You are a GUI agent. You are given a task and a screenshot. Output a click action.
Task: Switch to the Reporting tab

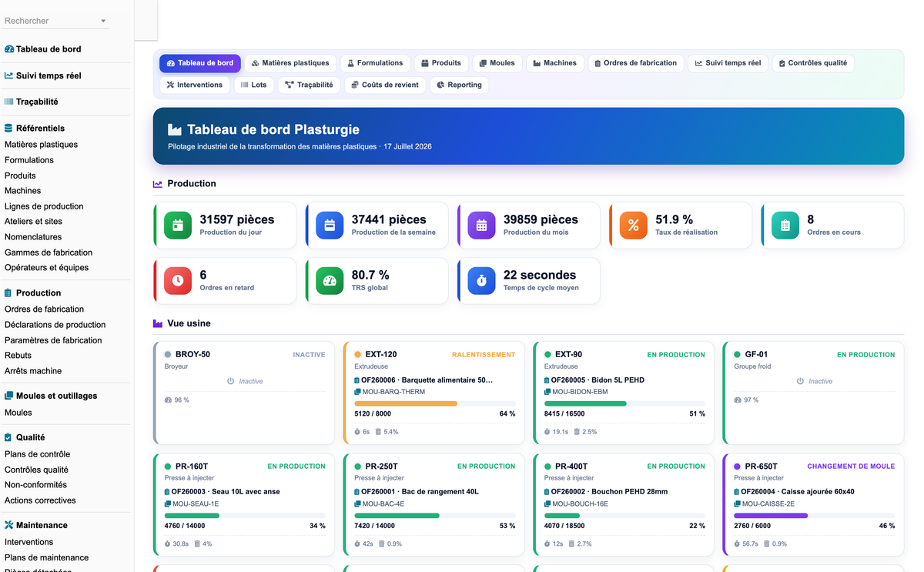click(x=459, y=85)
